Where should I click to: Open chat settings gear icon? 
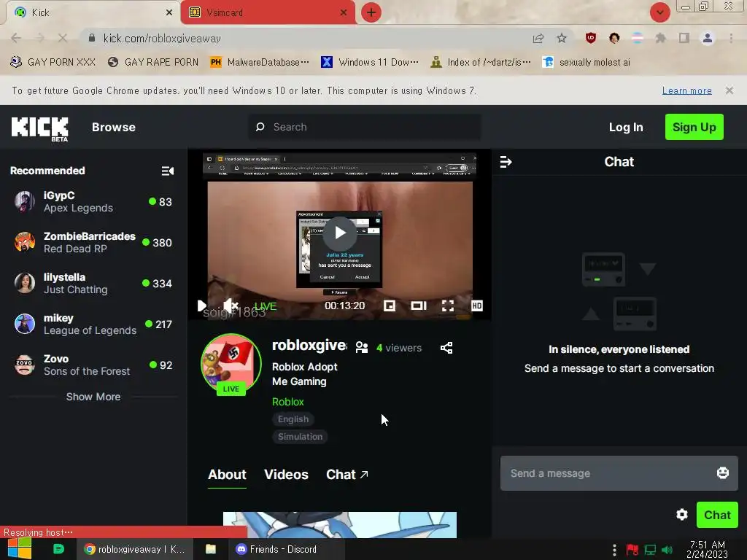point(682,515)
